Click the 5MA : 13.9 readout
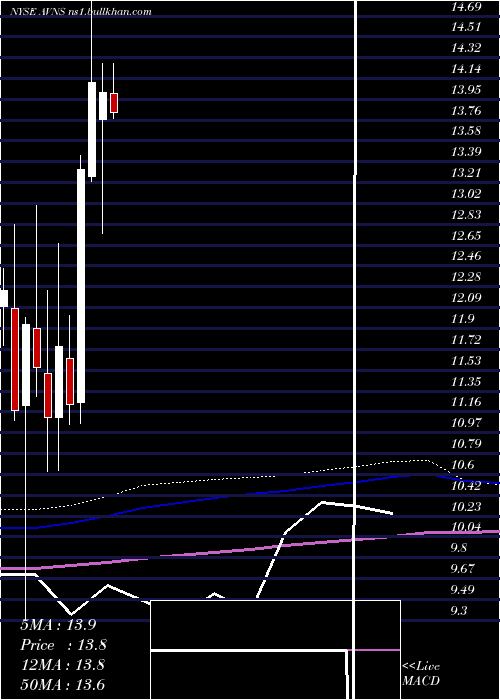 pyautogui.click(x=58, y=625)
